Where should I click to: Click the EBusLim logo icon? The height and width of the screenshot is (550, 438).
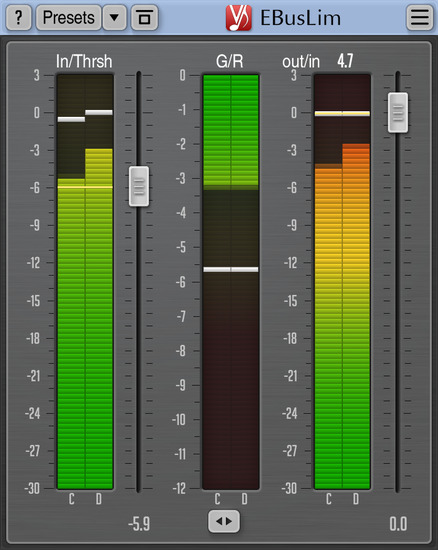239,18
